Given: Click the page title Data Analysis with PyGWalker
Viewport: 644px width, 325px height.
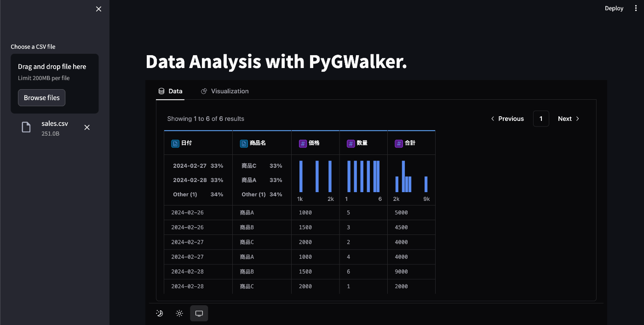Looking at the screenshot, I should tap(276, 62).
